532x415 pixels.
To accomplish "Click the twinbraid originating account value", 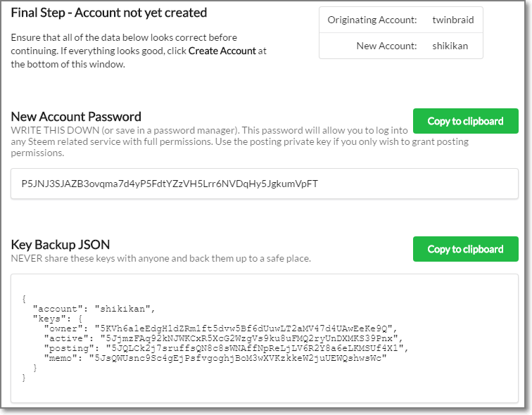I will coord(452,20).
